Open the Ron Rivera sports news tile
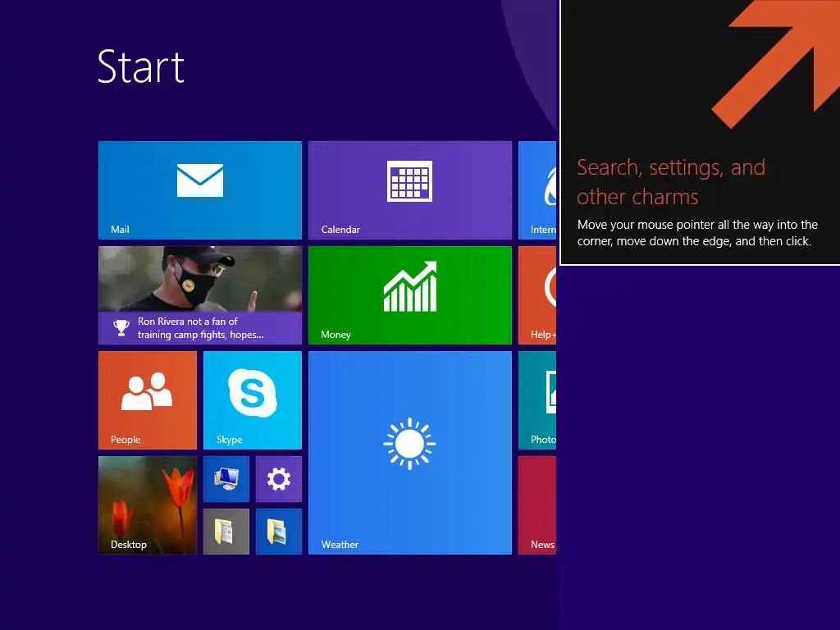 click(x=200, y=295)
